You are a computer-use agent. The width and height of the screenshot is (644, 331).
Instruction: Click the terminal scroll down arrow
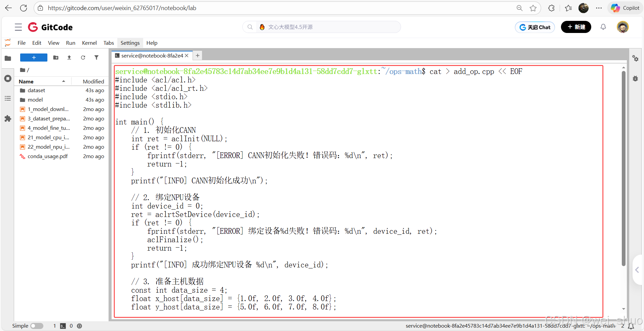coord(623,309)
